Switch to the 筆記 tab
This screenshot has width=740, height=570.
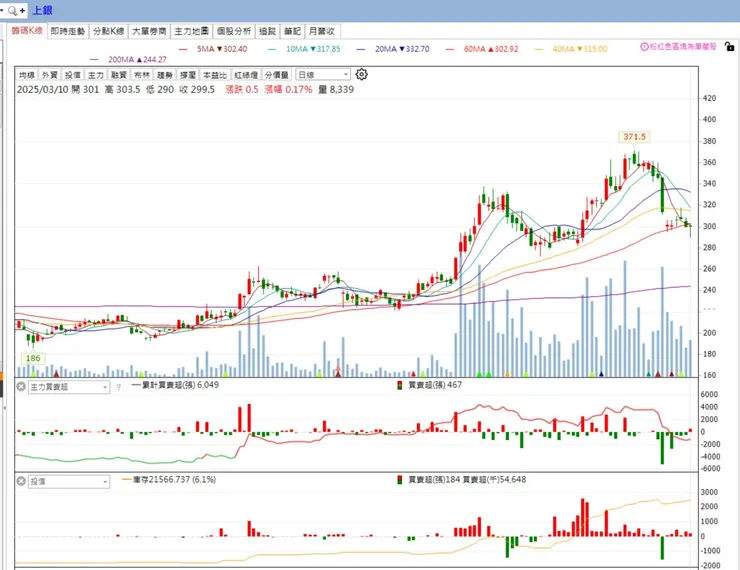(292, 31)
